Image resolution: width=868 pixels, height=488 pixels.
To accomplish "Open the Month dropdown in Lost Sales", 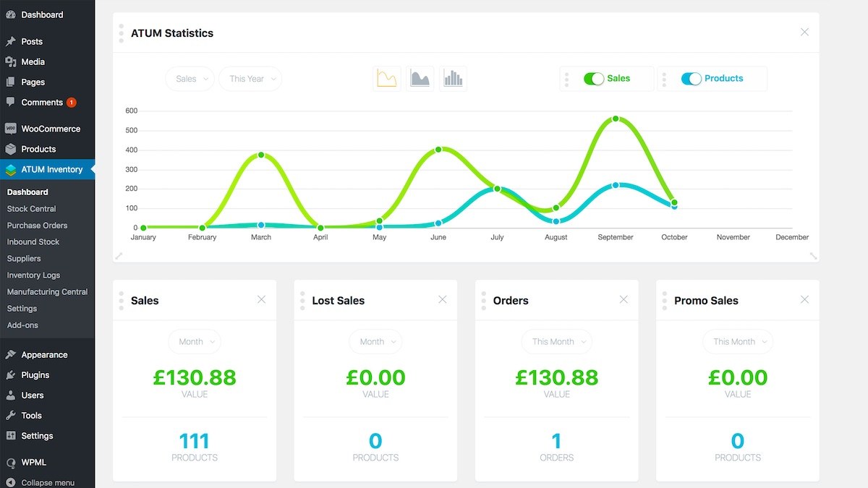I will [375, 342].
